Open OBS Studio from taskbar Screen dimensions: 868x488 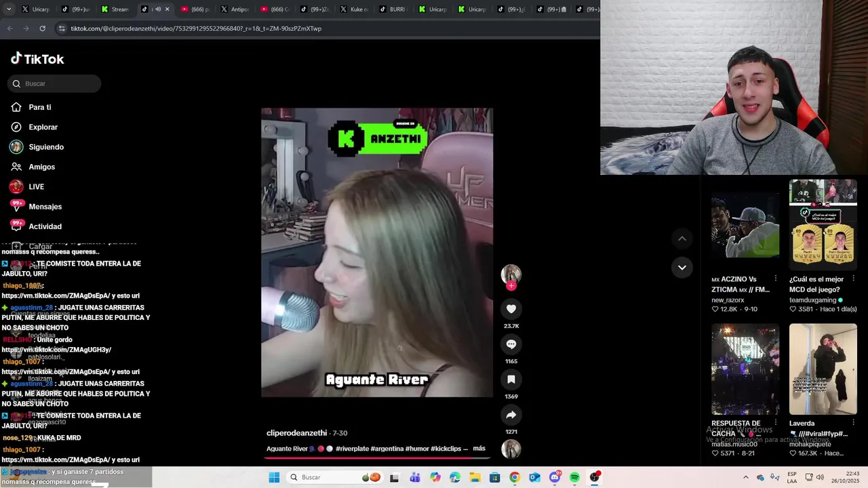[595, 477]
